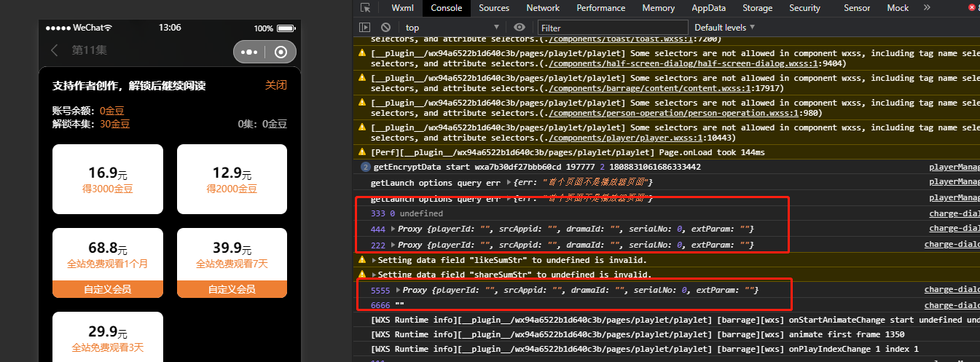Image resolution: width=980 pixels, height=362 pixels.
Task: Open charge-dialog link on the 6666 log line
Action: click(952, 306)
